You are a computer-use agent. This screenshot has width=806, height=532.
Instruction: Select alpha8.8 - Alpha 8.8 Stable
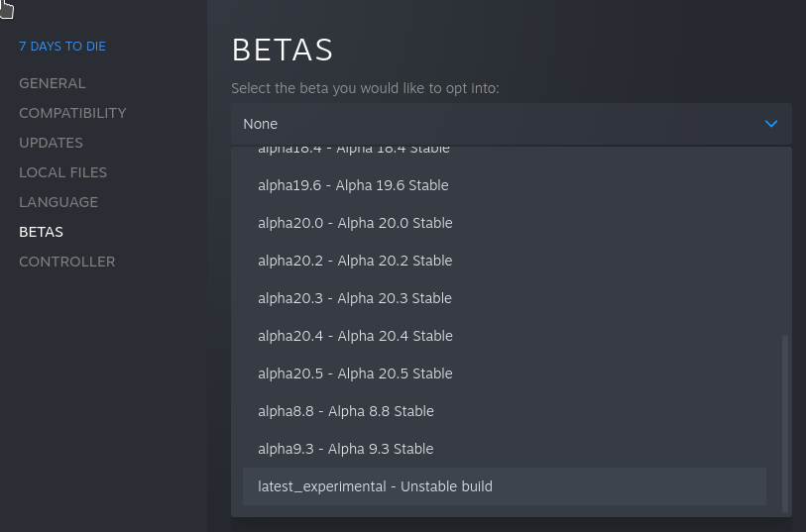pyautogui.click(x=346, y=411)
